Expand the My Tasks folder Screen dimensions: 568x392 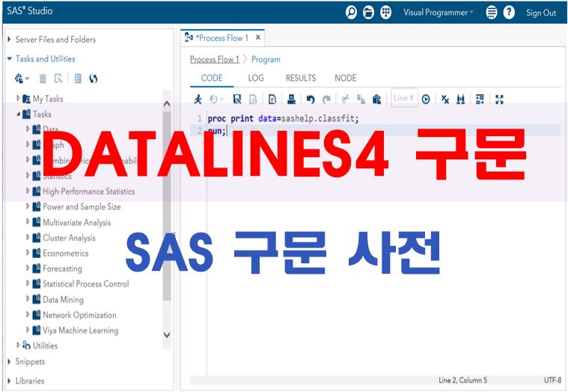coord(18,98)
